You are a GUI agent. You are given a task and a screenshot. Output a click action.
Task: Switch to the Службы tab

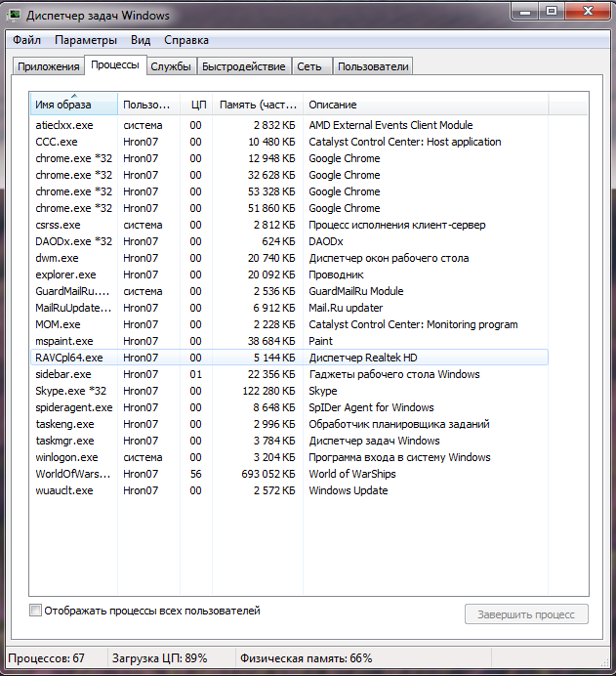pos(171,66)
